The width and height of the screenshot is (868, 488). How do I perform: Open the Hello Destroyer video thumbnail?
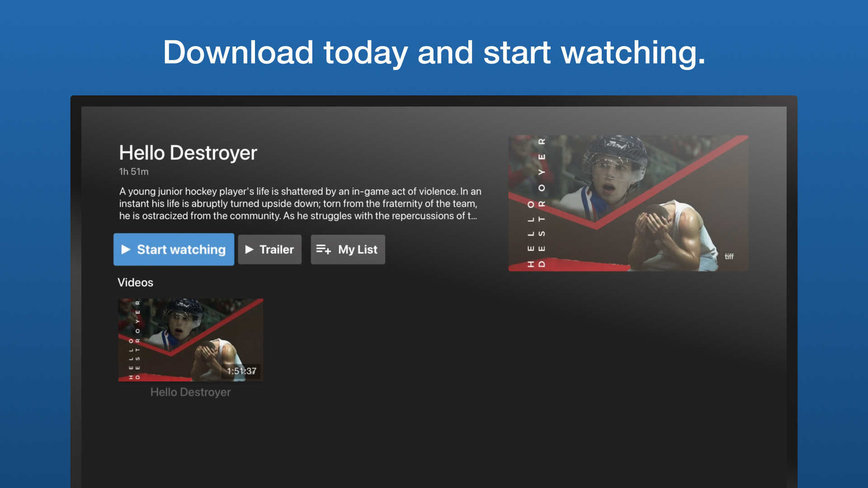pyautogui.click(x=190, y=339)
